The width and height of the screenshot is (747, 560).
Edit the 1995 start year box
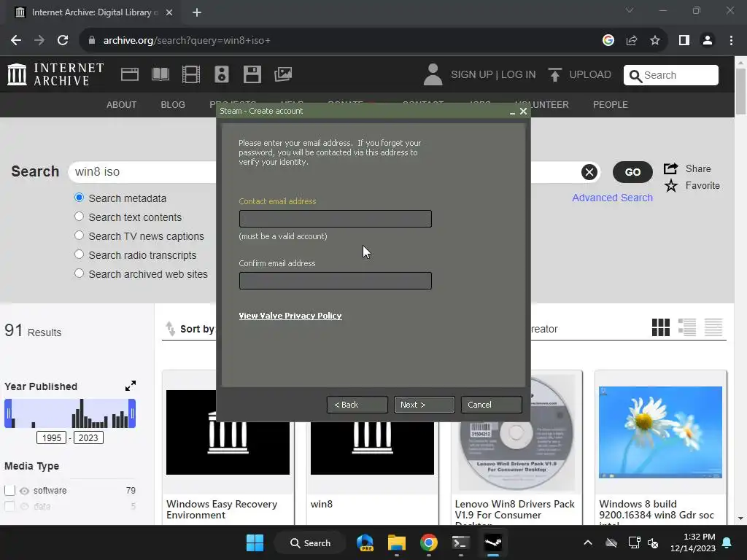tap(52, 437)
